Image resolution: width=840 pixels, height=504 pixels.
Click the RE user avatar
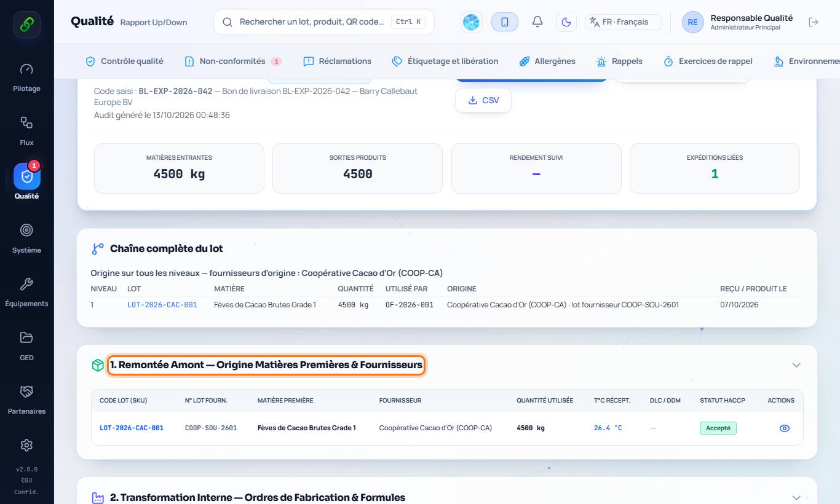692,22
